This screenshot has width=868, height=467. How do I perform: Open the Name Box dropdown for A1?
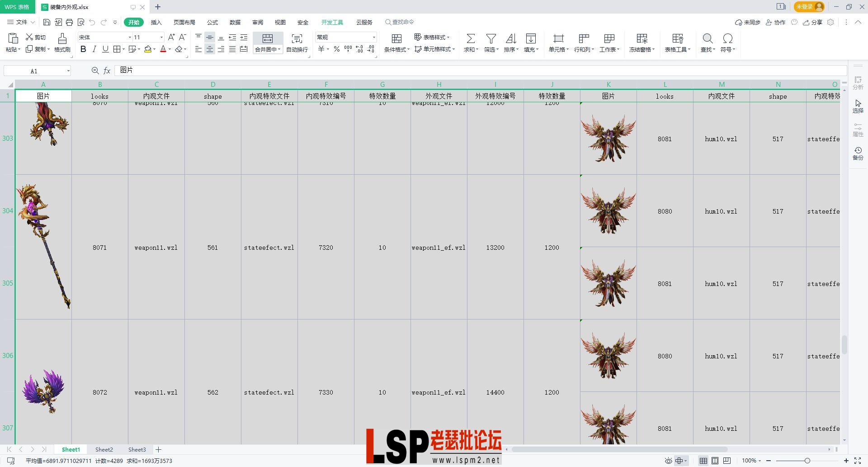point(68,71)
